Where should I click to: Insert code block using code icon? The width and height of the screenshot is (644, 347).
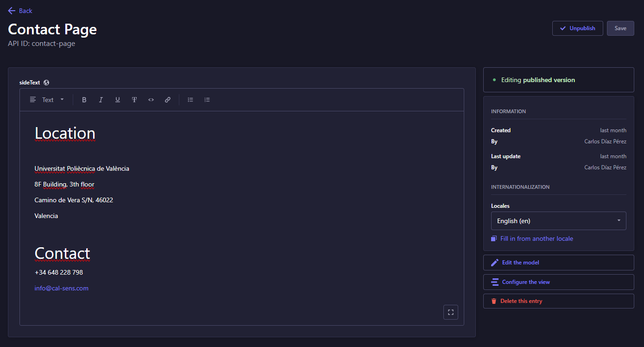pos(151,100)
